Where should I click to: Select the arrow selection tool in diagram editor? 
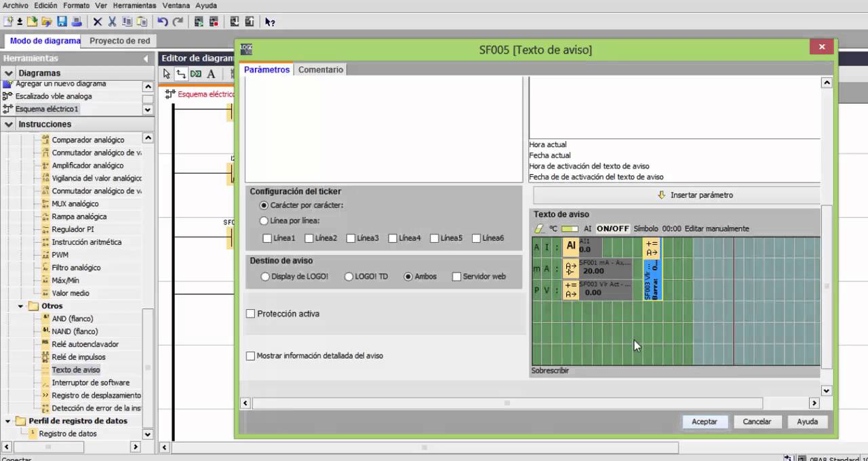(x=167, y=74)
